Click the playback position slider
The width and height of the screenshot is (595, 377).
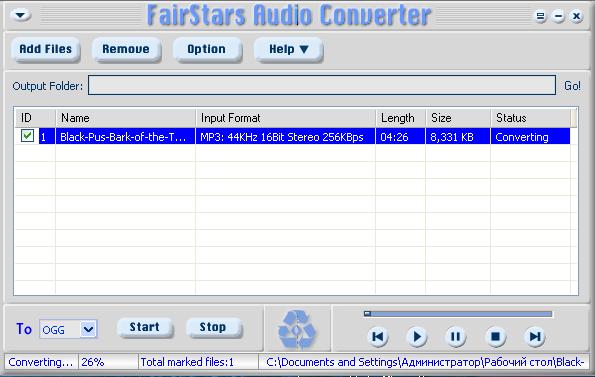pyautogui.click(x=458, y=314)
